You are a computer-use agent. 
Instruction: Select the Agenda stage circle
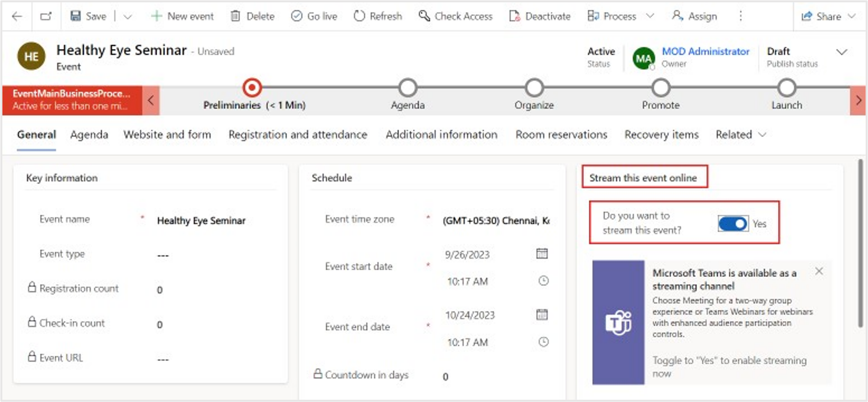pos(408,88)
